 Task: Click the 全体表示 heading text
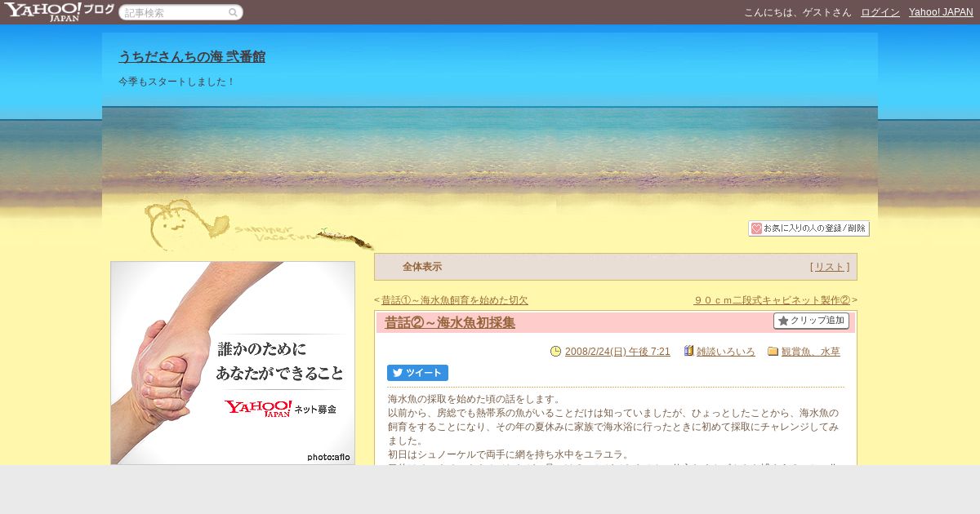(x=422, y=267)
